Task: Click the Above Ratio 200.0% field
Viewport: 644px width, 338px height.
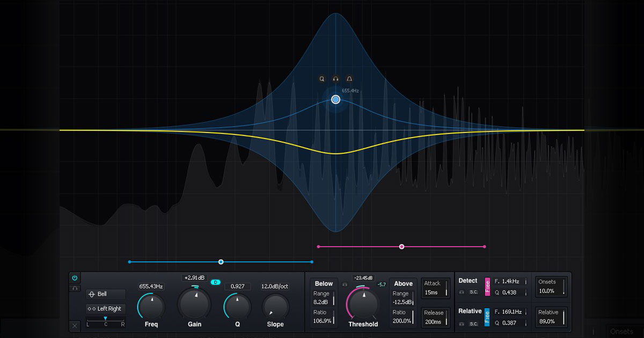Action: pyautogui.click(x=403, y=317)
